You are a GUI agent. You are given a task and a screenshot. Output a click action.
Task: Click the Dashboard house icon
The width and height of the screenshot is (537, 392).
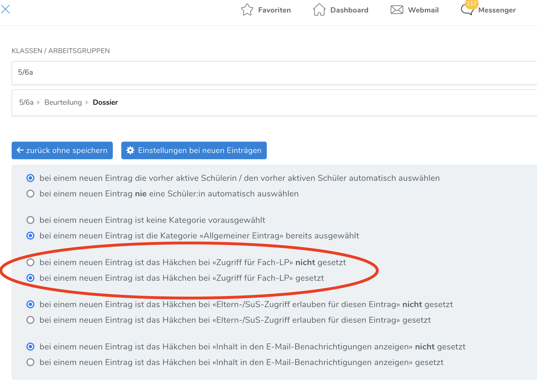[x=319, y=10]
